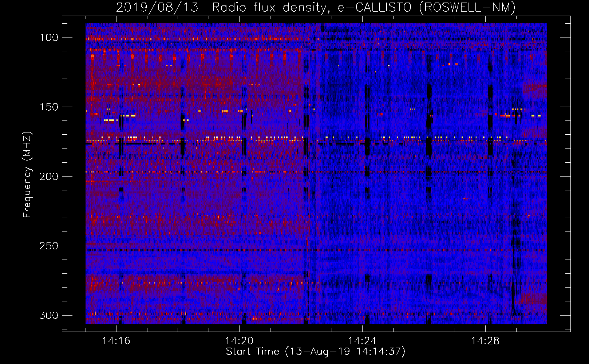Click the Start Time axis caption
The width and height of the screenshot is (589, 364).
[x=316, y=352]
